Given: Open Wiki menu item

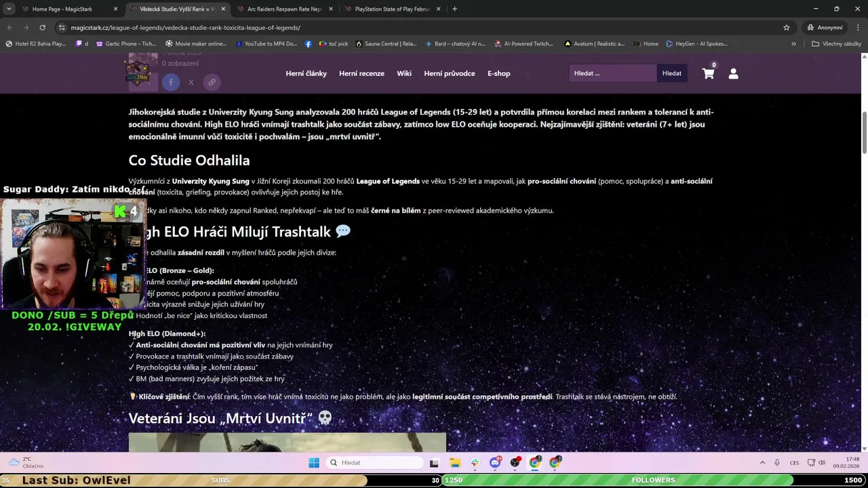Looking at the screenshot, I should [404, 73].
